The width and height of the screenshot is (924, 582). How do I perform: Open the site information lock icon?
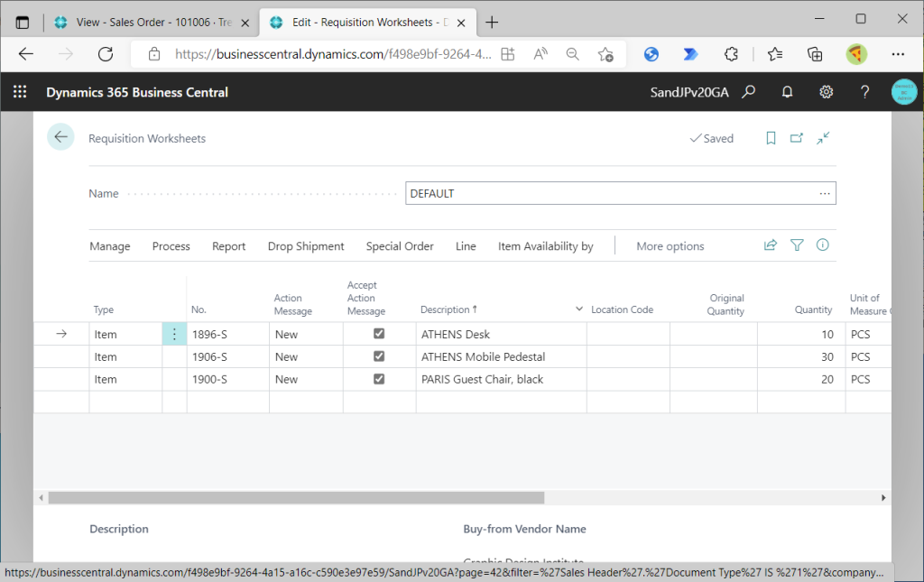154,54
